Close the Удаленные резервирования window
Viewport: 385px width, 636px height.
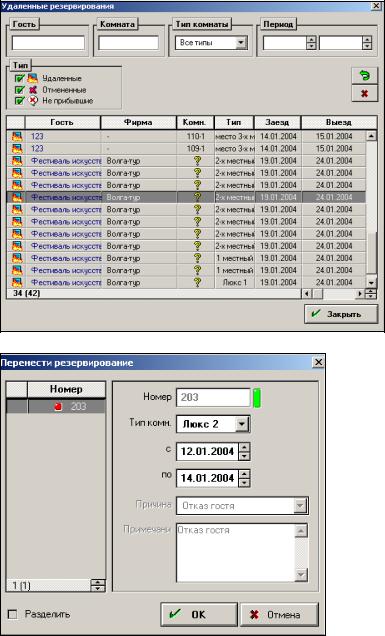point(376,6)
